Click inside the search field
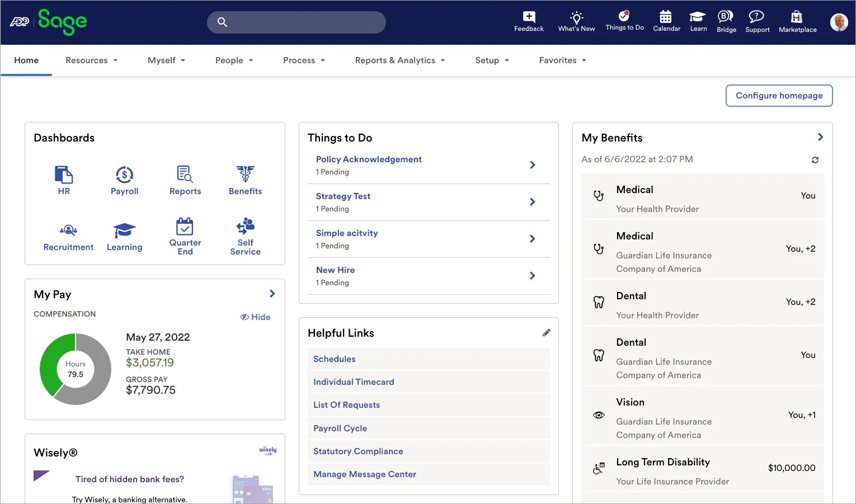 296,22
